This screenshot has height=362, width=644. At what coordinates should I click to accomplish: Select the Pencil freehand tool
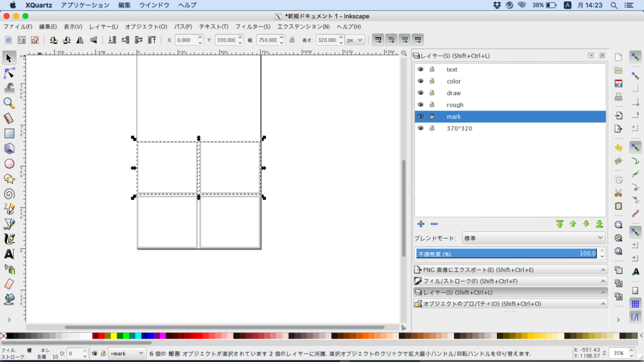tap(9, 209)
